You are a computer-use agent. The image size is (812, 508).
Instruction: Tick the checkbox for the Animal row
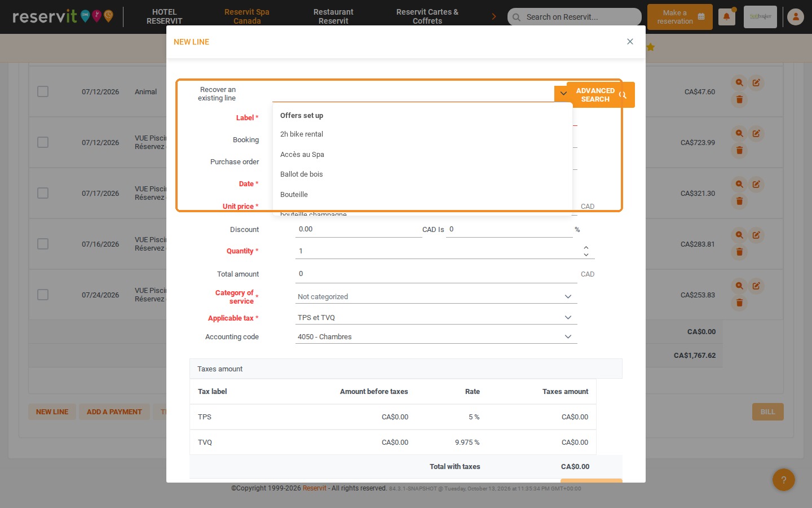[43, 91]
